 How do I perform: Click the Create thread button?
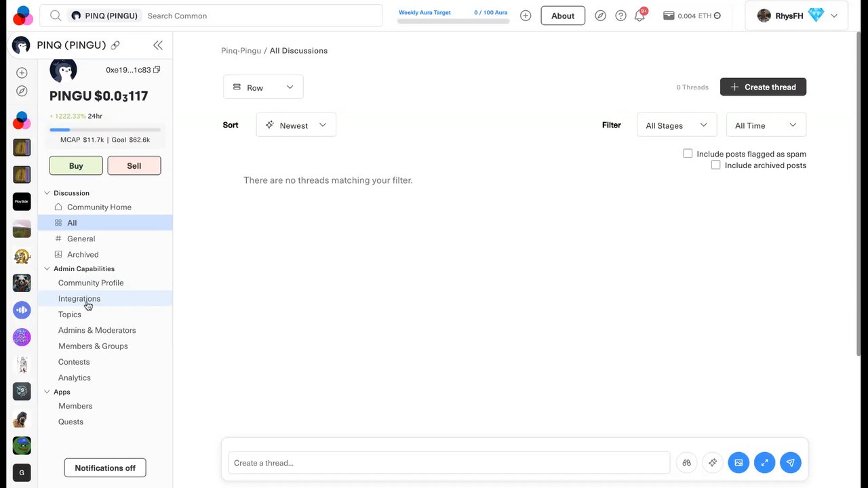coord(763,87)
